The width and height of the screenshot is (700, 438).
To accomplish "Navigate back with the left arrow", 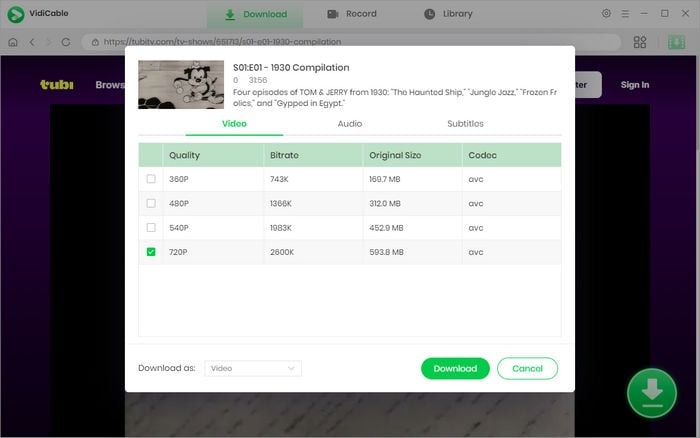I will pyautogui.click(x=32, y=42).
